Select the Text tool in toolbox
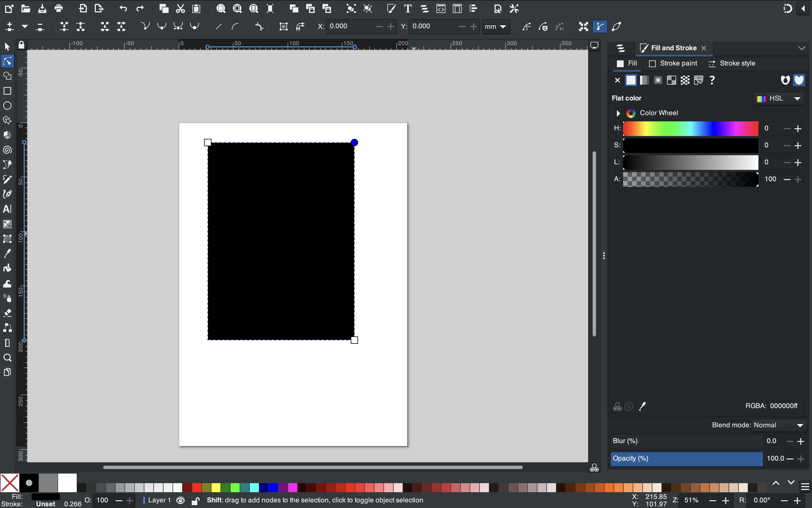 click(x=7, y=209)
